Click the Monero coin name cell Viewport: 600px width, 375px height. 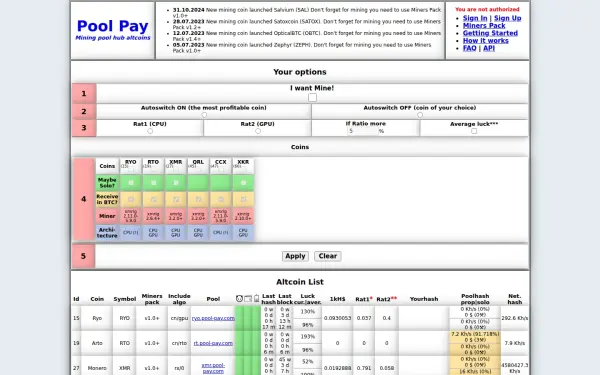tap(97, 368)
